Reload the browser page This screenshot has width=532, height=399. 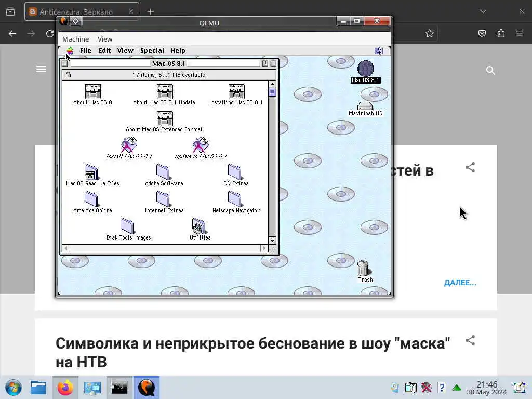[x=50, y=34]
